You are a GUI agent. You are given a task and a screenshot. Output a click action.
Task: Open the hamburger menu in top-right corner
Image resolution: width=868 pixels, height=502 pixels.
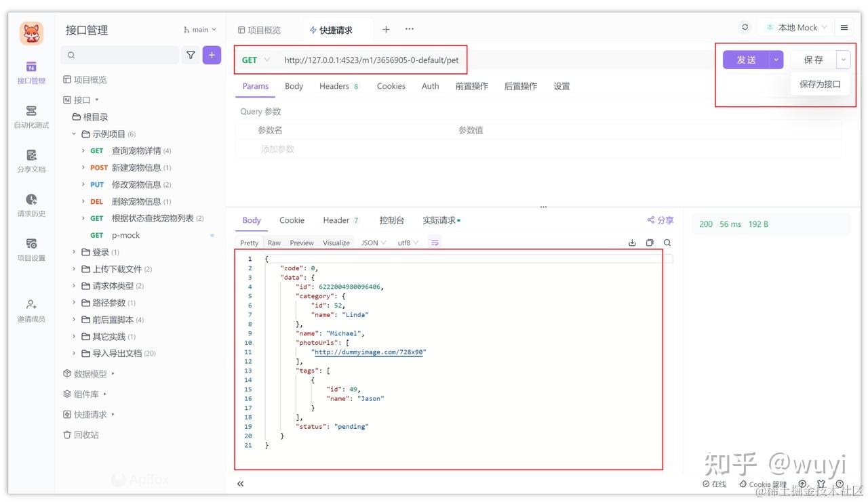pyautogui.click(x=844, y=27)
